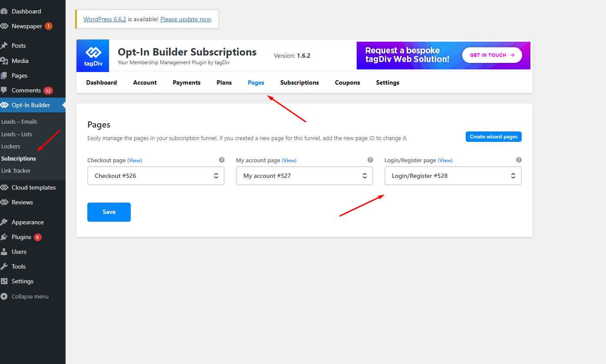Click the Reviews icon in sidebar
Screen dimensions: 606x364
(4, 202)
